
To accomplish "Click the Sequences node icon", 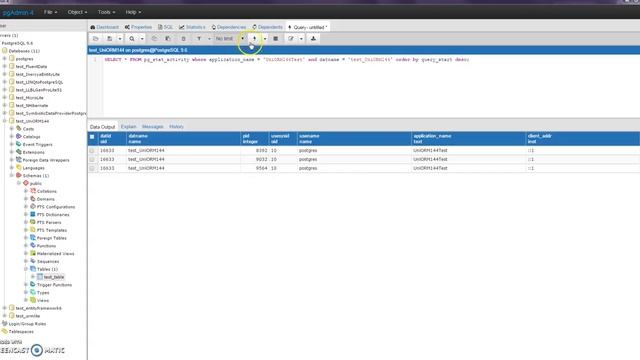I will [x=33, y=261].
